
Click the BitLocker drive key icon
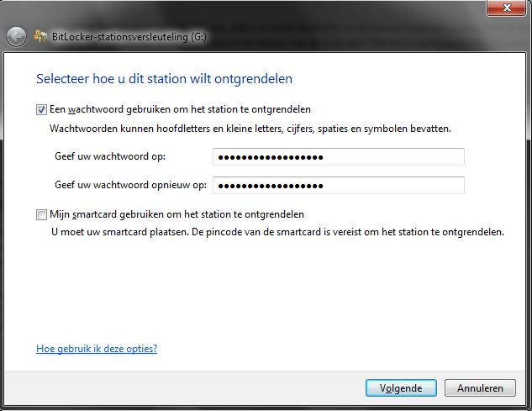[x=40, y=36]
